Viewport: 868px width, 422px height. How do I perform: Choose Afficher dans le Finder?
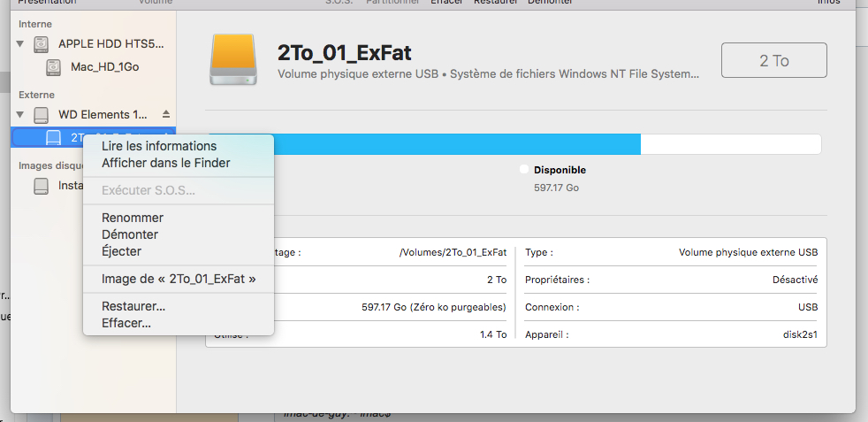(165, 163)
